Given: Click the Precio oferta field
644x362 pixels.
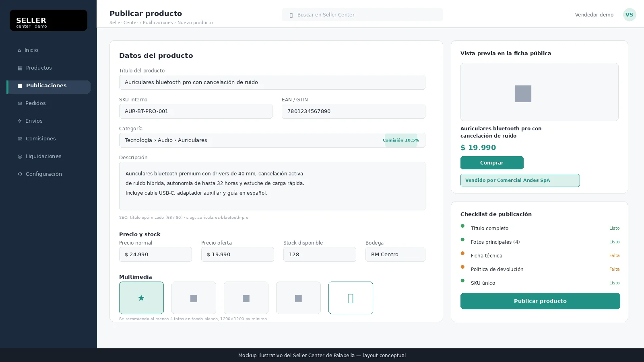Looking at the screenshot, I should (x=237, y=254).
